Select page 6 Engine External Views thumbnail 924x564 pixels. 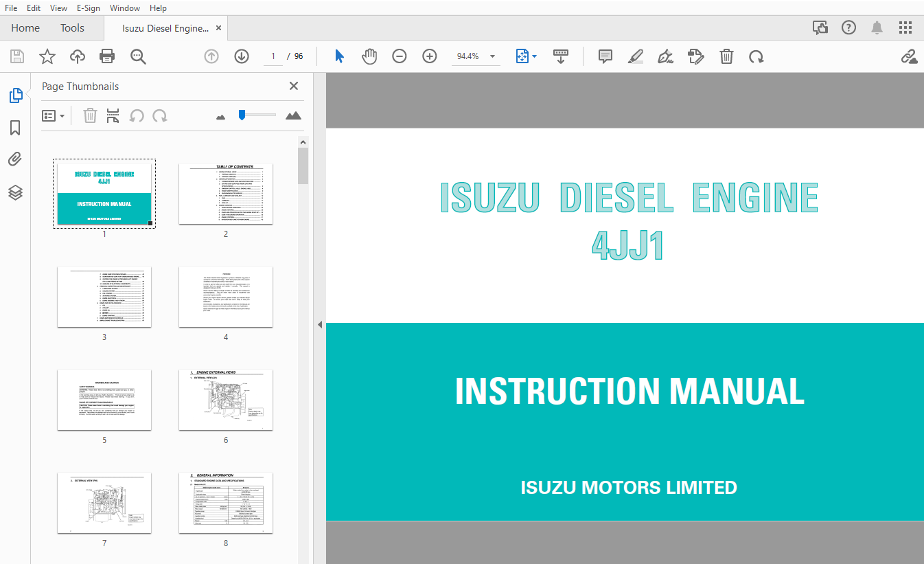tap(226, 400)
